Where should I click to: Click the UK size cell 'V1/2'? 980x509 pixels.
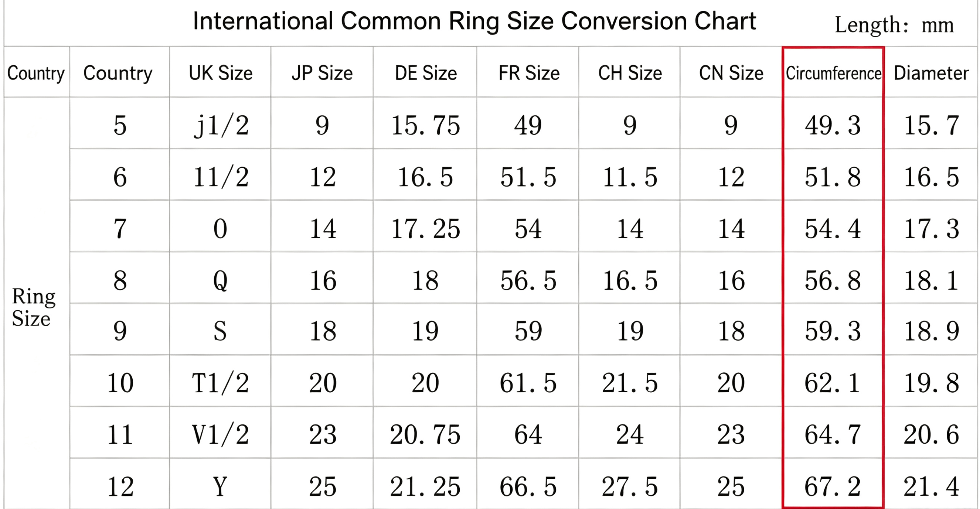[220, 434]
